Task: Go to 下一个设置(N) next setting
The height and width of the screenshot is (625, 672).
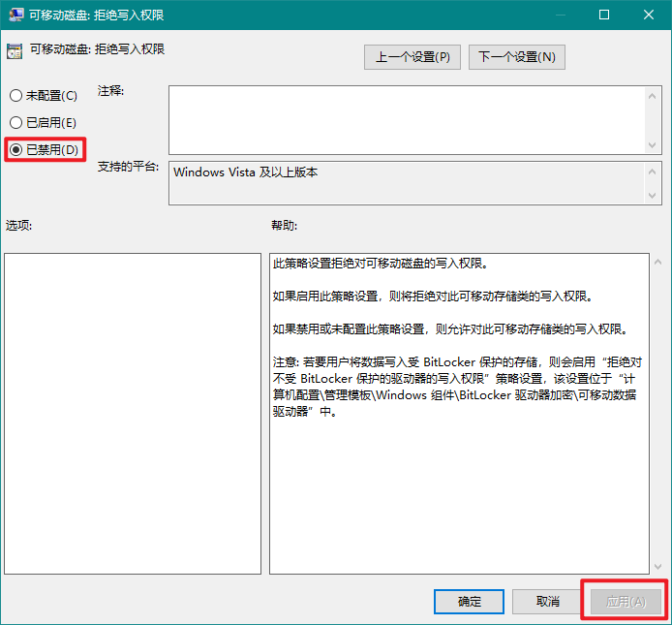Action: pos(517,57)
